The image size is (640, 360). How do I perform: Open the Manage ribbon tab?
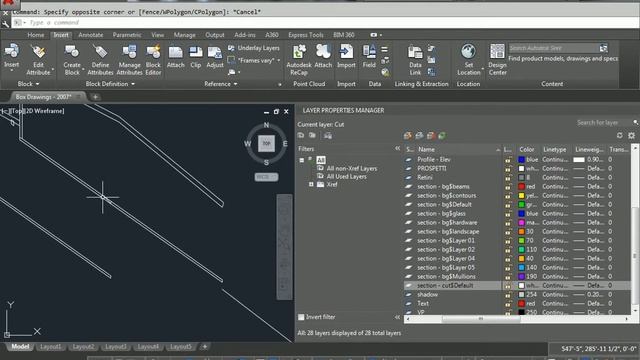[x=184, y=35]
